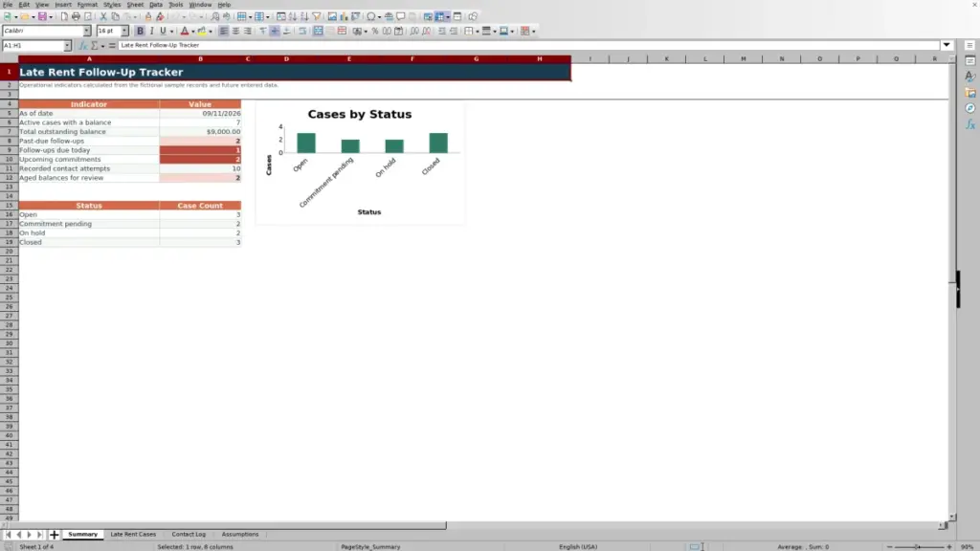Image resolution: width=980 pixels, height=551 pixels.
Task: Click the Font Color red A swatch
Action: coord(185,31)
